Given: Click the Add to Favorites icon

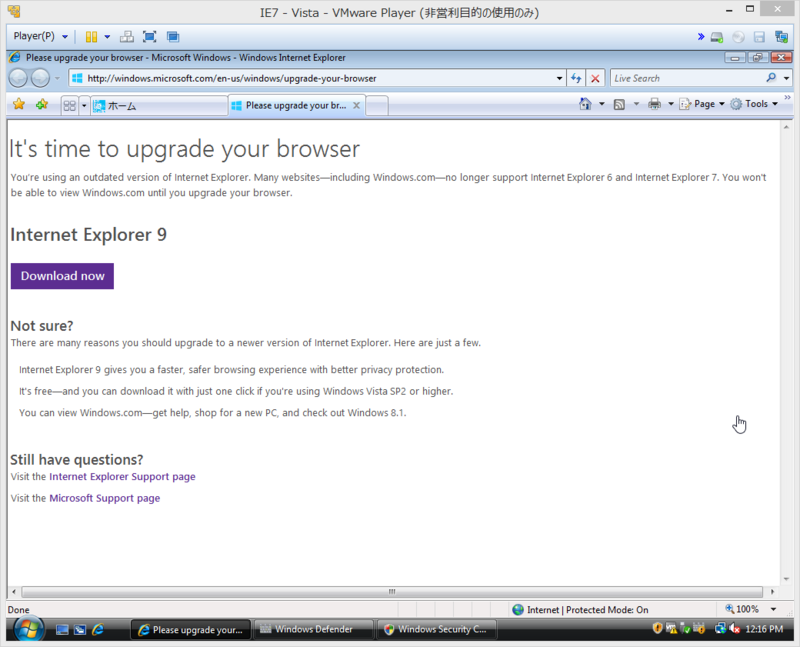Looking at the screenshot, I should tap(42, 105).
